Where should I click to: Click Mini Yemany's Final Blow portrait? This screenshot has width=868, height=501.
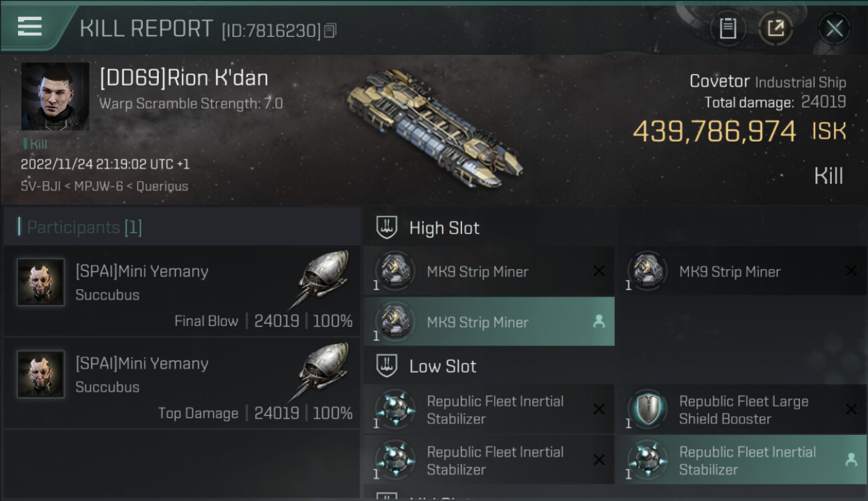pos(41,282)
